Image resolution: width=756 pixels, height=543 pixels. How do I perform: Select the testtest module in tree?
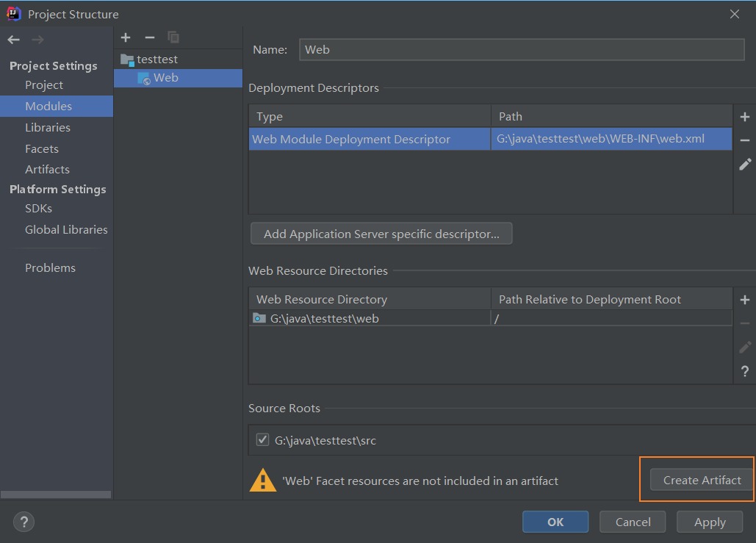(156, 59)
